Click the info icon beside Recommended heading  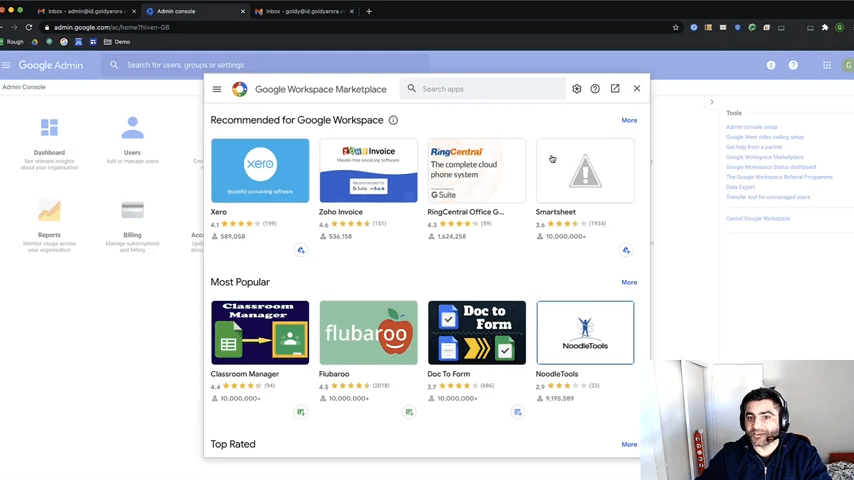393,120
